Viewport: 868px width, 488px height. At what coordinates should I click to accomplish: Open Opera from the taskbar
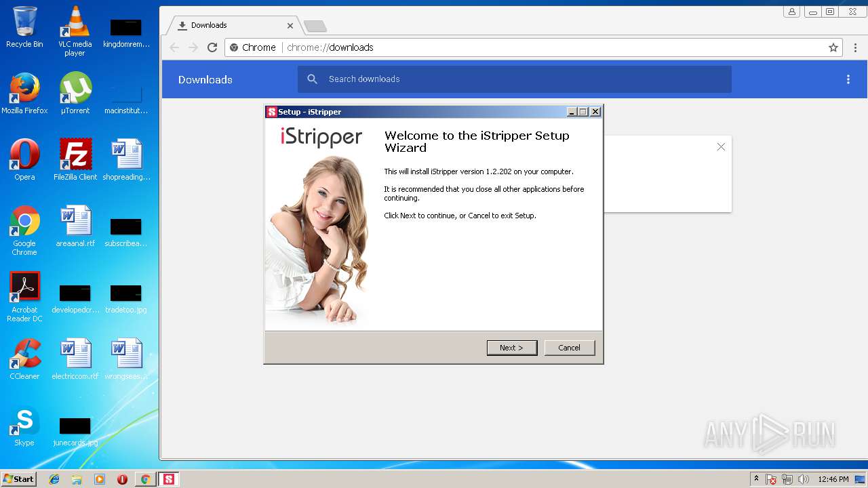coord(122,479)
